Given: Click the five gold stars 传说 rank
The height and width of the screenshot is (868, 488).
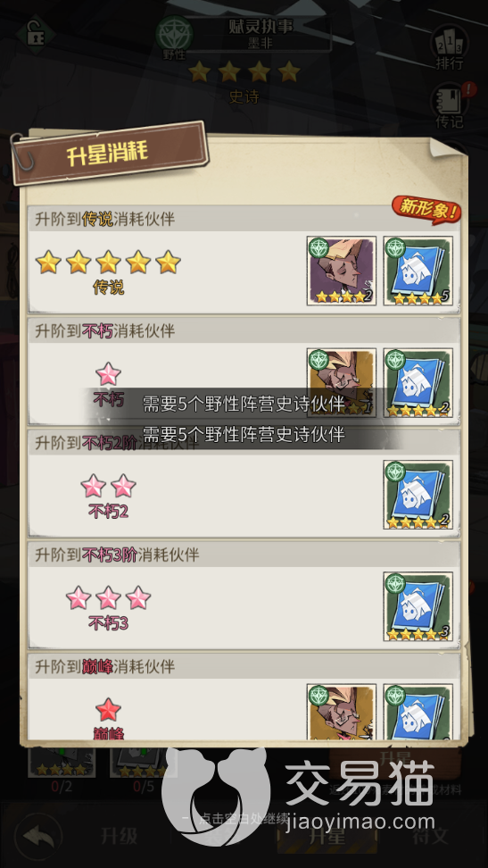Looking at the screenshot, I should pyautogui.click(x=108, y=263).
